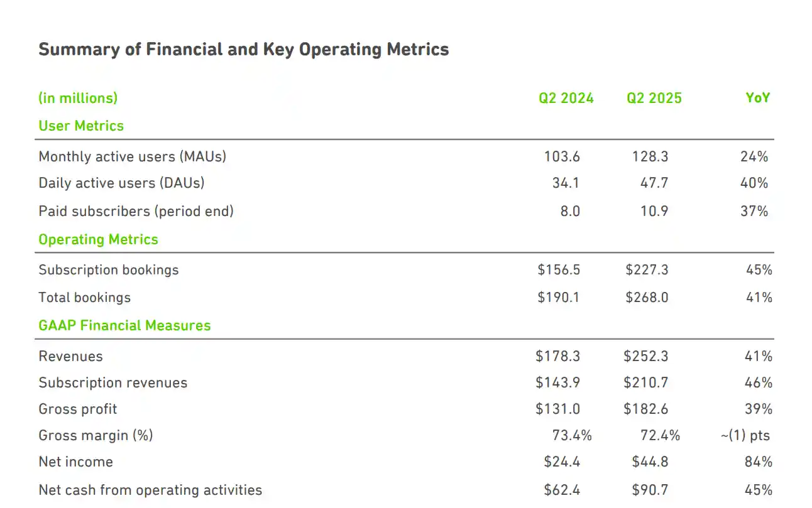Click the 128.3 MAUs value for Q2 2025
812x508 pixels.
tap(650, 156)
